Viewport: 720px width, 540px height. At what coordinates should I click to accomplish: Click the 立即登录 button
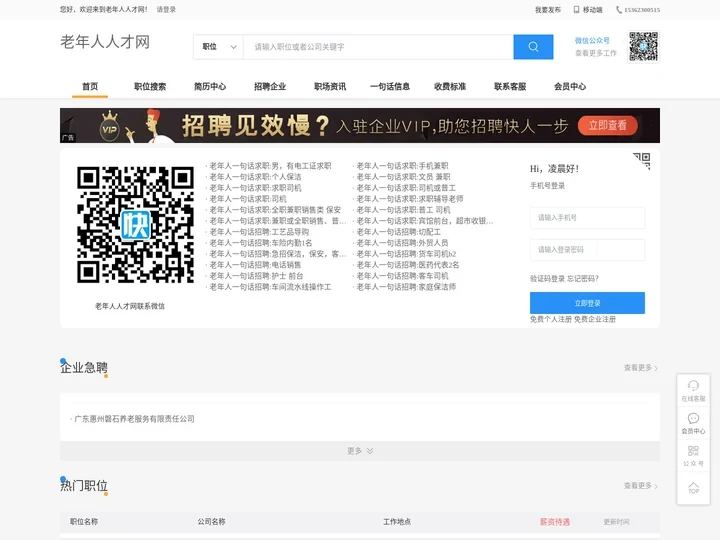pyautogui.click(x=587, y=303)
